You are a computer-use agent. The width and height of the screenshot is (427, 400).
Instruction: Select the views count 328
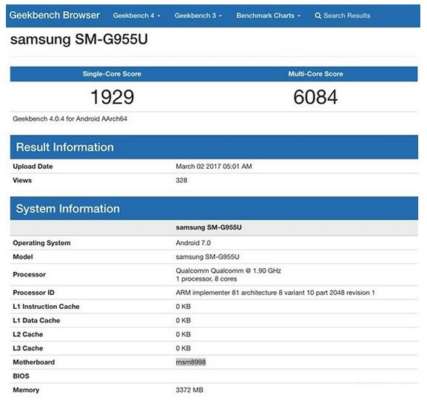[181, 180]
